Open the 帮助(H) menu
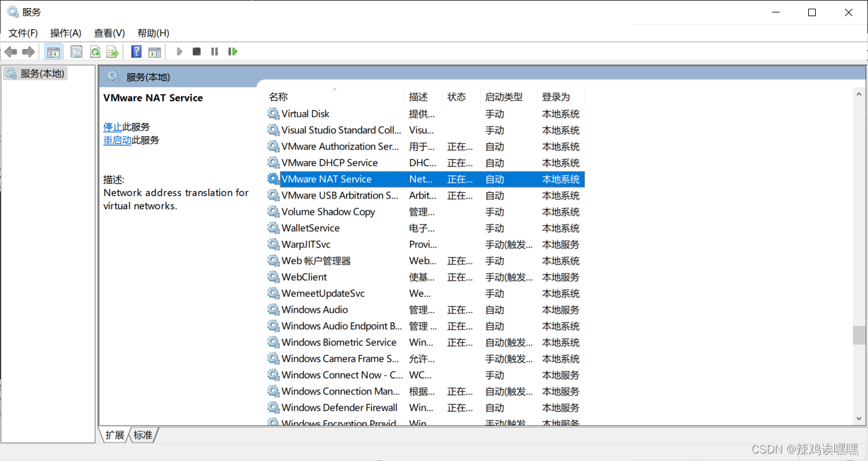Viewport: 868px width, 461px height. click(153, 33)
